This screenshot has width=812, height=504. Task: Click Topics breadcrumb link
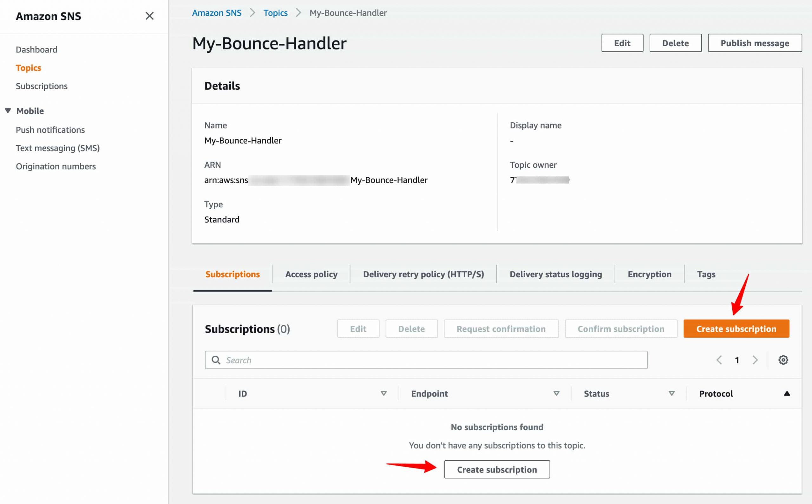(x=275, y=13)
